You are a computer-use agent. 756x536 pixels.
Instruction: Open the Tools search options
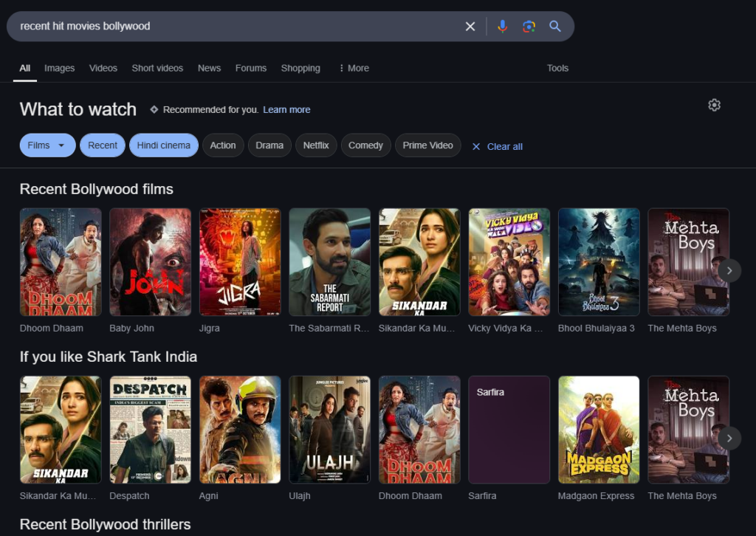(x=557, y=68)
